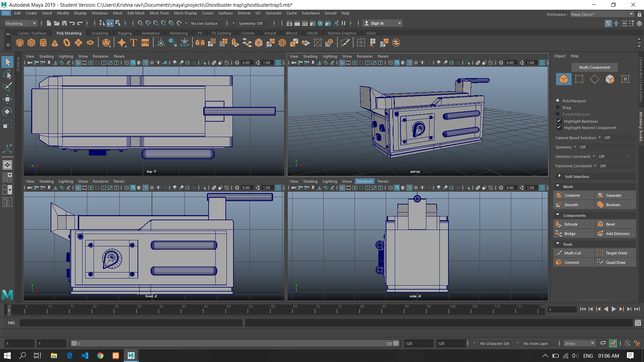
Task: Activate the Rotate tool in toolbox
Action: [7, 112]
